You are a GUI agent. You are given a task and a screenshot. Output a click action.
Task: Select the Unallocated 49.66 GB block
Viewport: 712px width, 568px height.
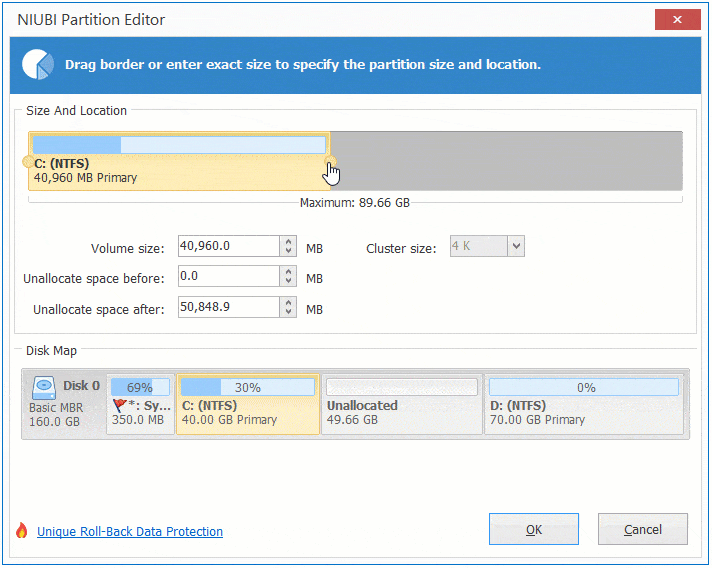point(401,412)
